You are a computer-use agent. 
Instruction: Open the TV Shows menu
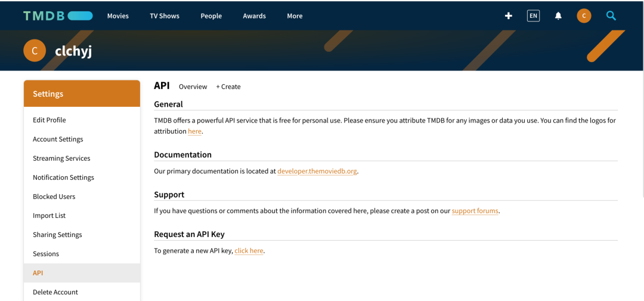point(165,16)
